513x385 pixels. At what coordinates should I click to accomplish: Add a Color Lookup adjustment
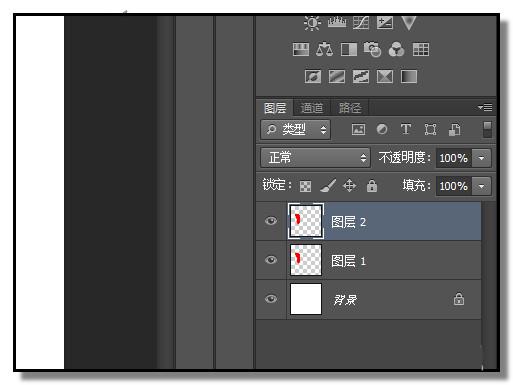point(421,50)
